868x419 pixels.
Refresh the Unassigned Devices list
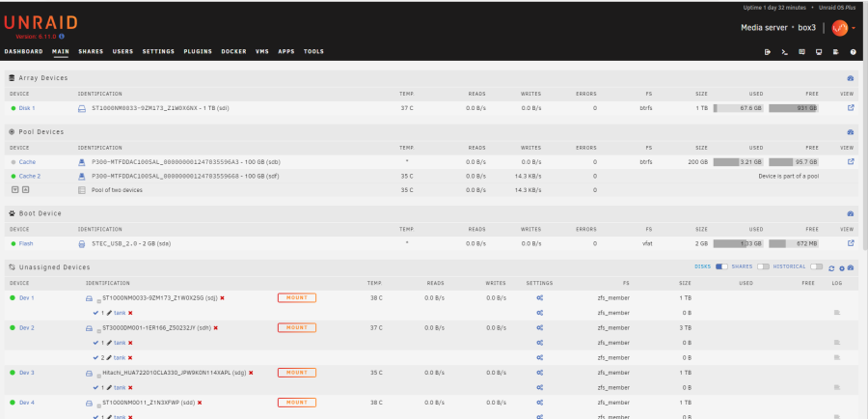[833, 267]
